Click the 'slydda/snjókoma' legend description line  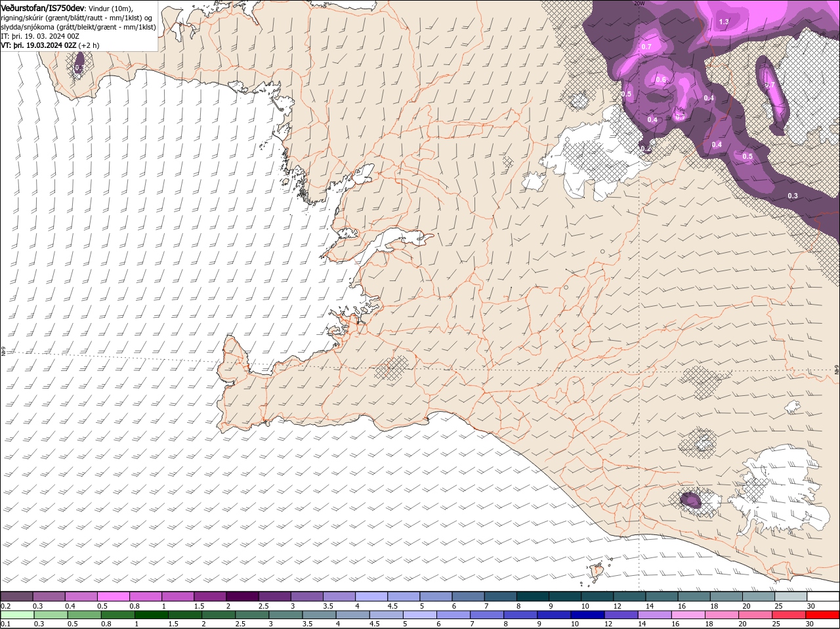tap(79, 27)
